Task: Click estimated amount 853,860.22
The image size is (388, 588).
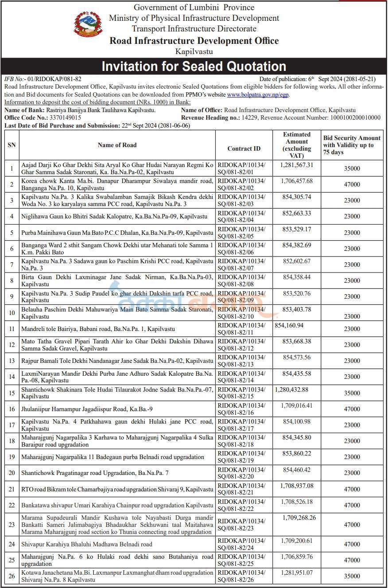Action: click(x=297, y=453)
